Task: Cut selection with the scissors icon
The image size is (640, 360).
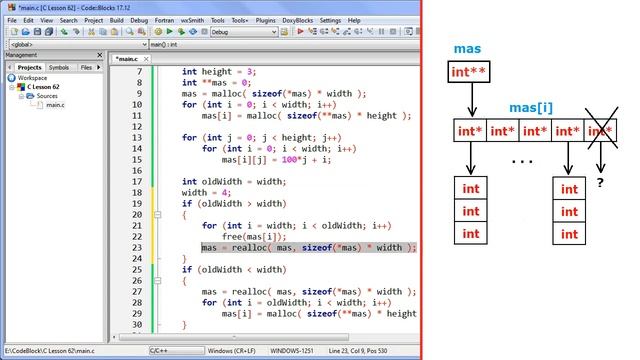Action: point(91,31)
